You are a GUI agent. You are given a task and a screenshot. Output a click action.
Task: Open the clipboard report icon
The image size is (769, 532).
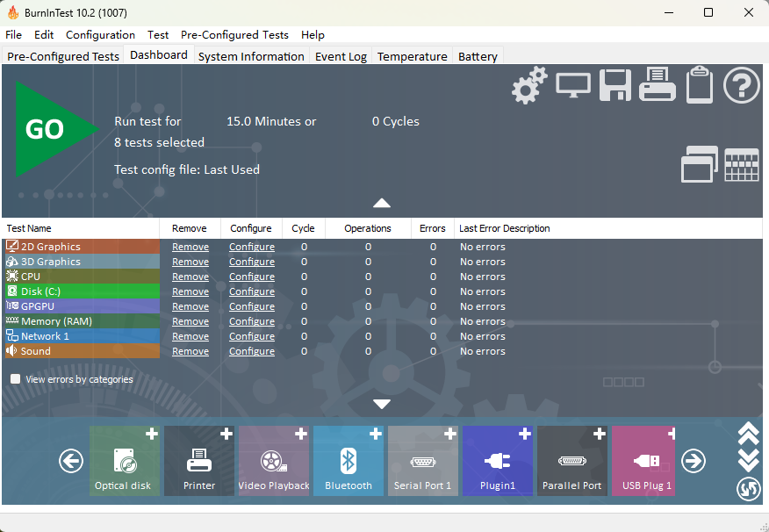click(x=700, y=84)
